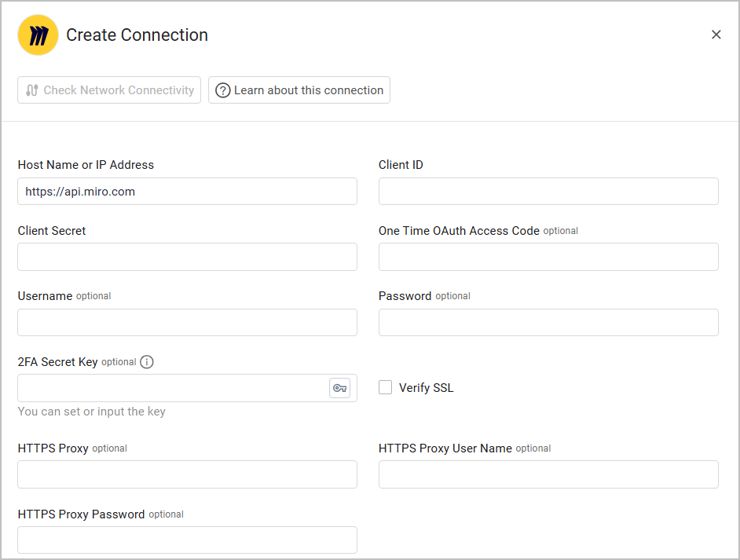The image size is (740, 560).
Task: Focus the HTTPS Proxy input field
Action: tap(187, 474)
